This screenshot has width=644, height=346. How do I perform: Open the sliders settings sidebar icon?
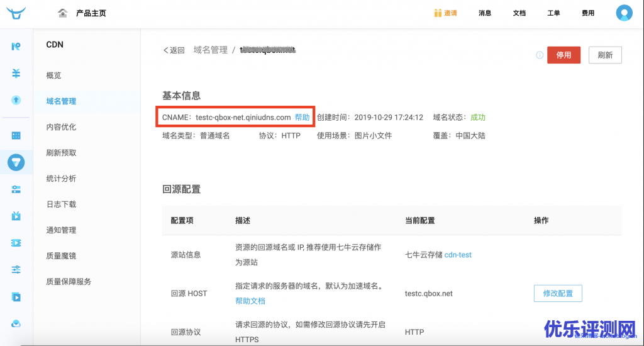pyautogui.click(x=16, y=270)
